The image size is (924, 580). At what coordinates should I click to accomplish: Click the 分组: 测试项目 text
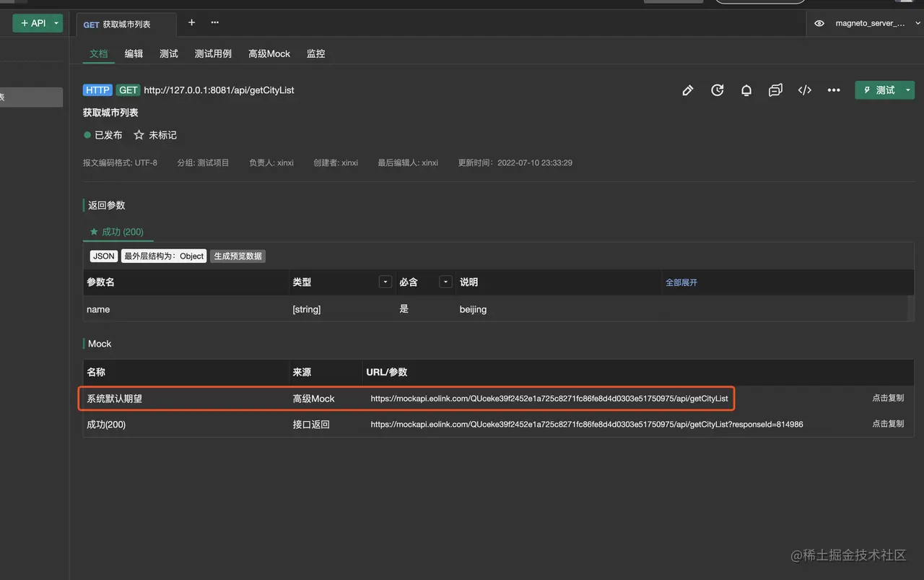203,163
